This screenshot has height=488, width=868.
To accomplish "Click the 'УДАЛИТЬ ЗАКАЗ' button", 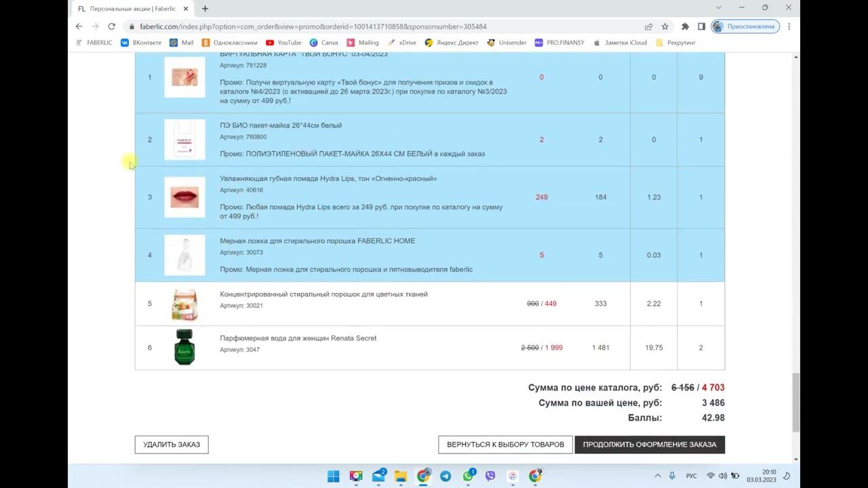I will pyautogui.click(x=172, y=445).
